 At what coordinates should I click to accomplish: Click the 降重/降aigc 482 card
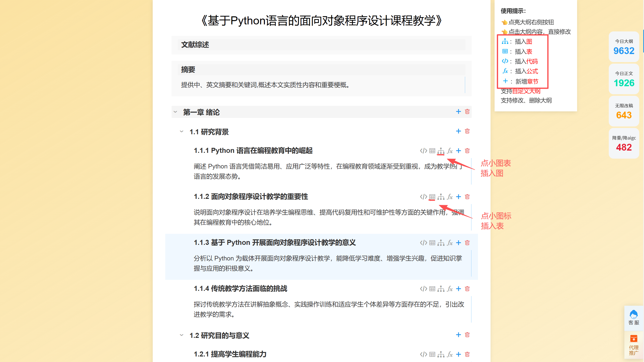point(624,144)
